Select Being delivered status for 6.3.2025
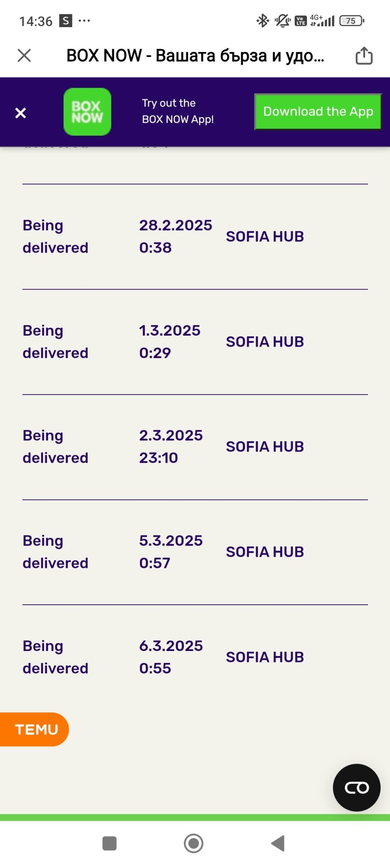Viewport: 390px width, 868px height. point(55,657)
